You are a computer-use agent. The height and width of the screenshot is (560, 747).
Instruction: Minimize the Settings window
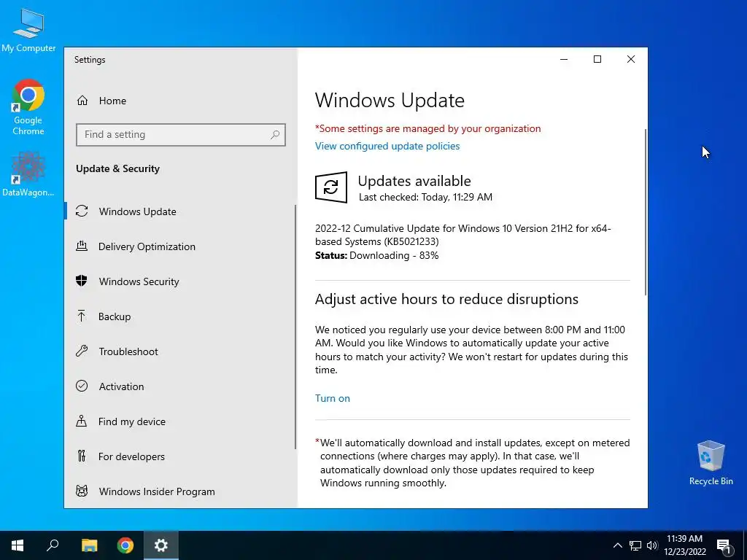point(564,59)
